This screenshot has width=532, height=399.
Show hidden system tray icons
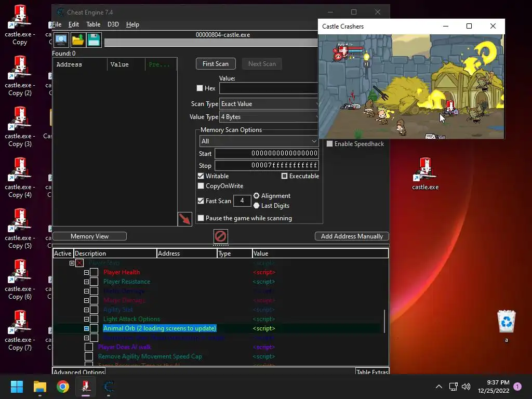point(438,387)
